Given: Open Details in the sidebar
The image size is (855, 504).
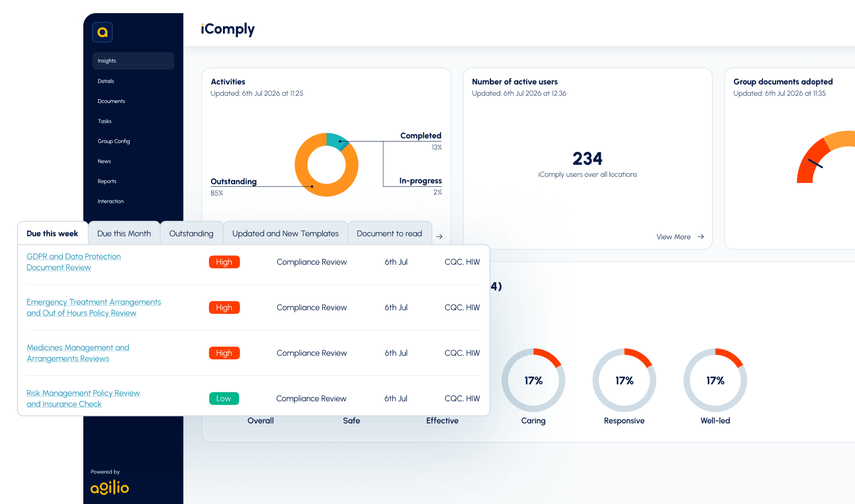Looking at the screenshot, I should (x=106, y=81).
